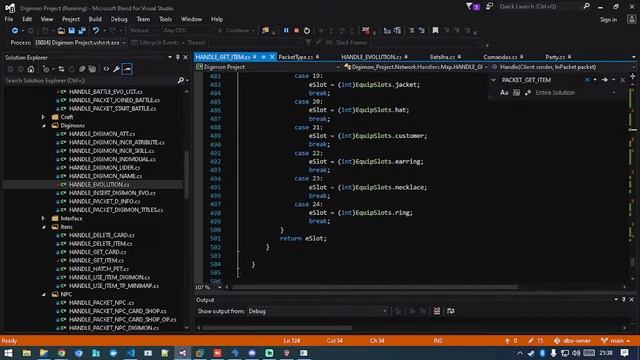
Task: Collapse the NPC folder
Action: coord(44,294)
